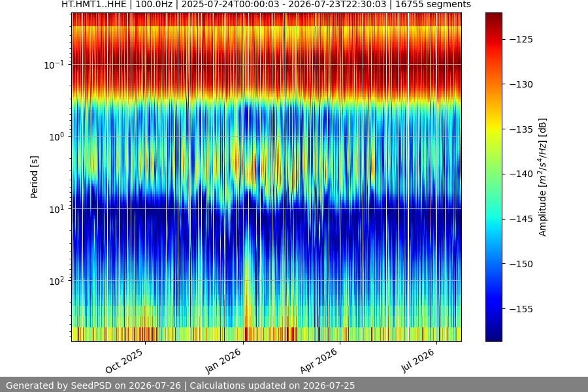Click the 'Jul 2026' x-axis label
Image resolution: width=588 pixels, height=392 pixels.
click(418, 361)
